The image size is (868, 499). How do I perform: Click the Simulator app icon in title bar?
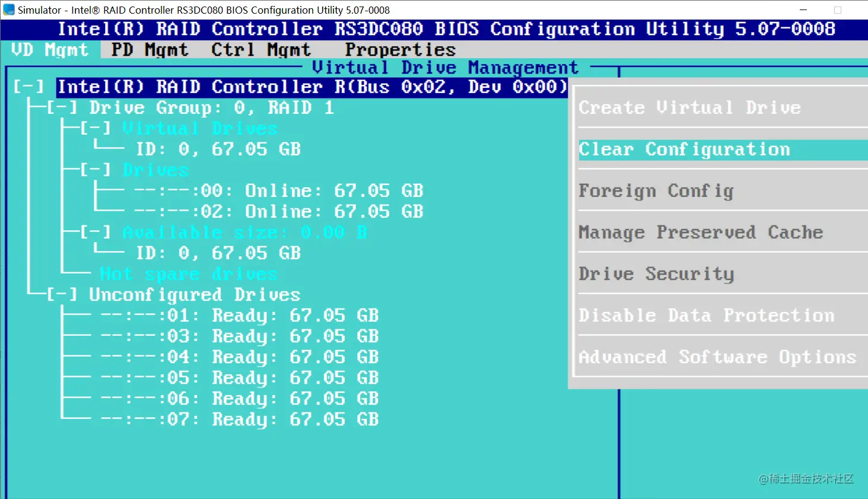[x=9, y=9]
